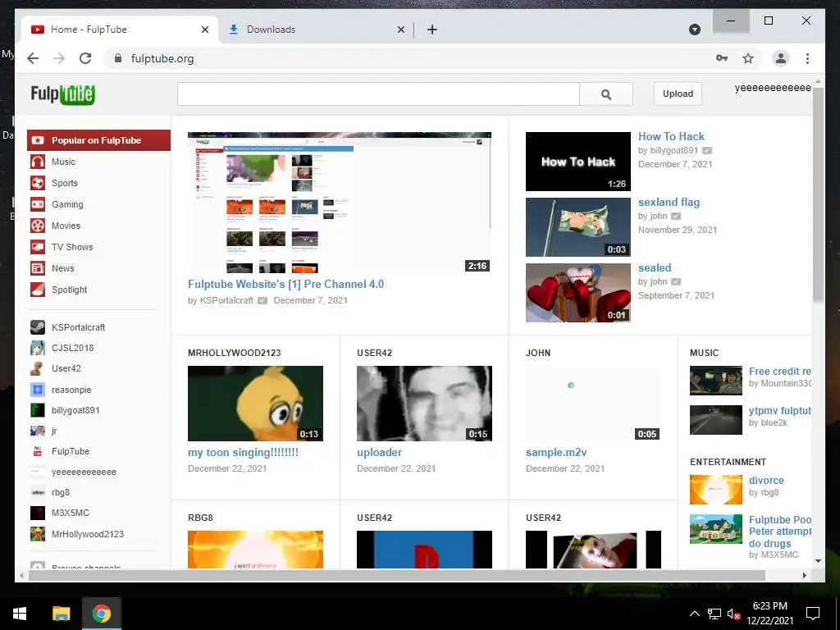
Task: Click the uploader 0:15 video thumbnail
Action: pyautogui.click(x=424, y=404)
